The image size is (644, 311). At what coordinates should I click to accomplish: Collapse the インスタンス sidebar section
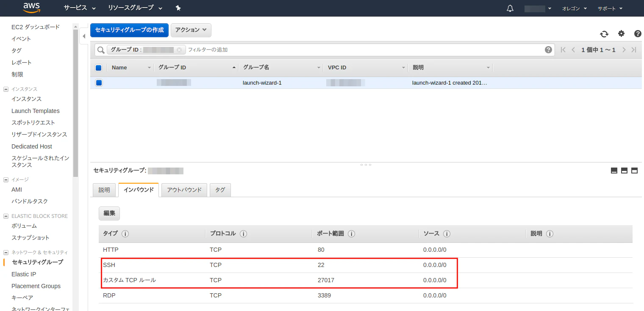pyautogui.click(x=6, y=89)
